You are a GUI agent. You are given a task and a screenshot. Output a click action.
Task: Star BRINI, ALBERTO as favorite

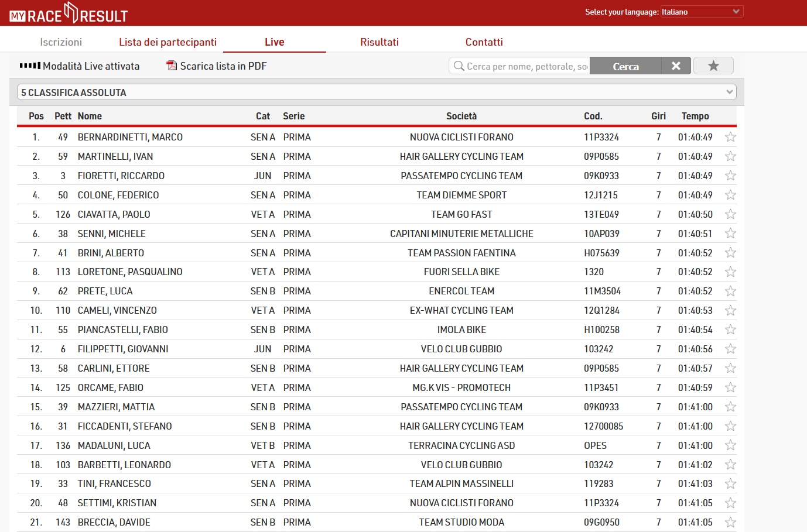tap(730, 253)
